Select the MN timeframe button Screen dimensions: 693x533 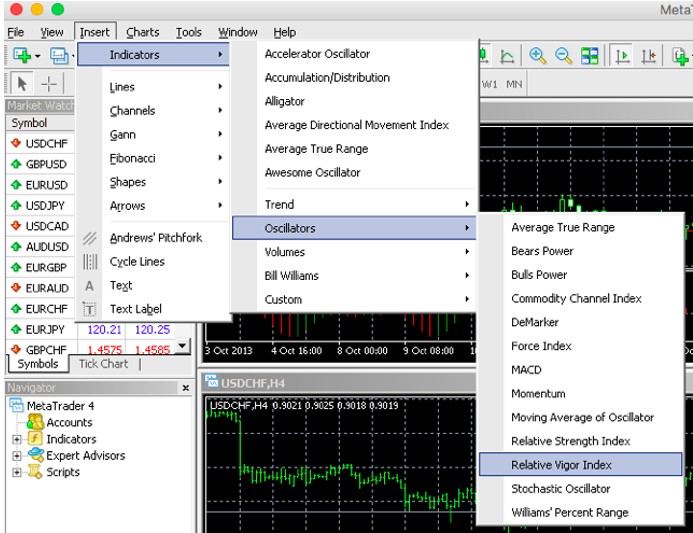pos(514,84)
